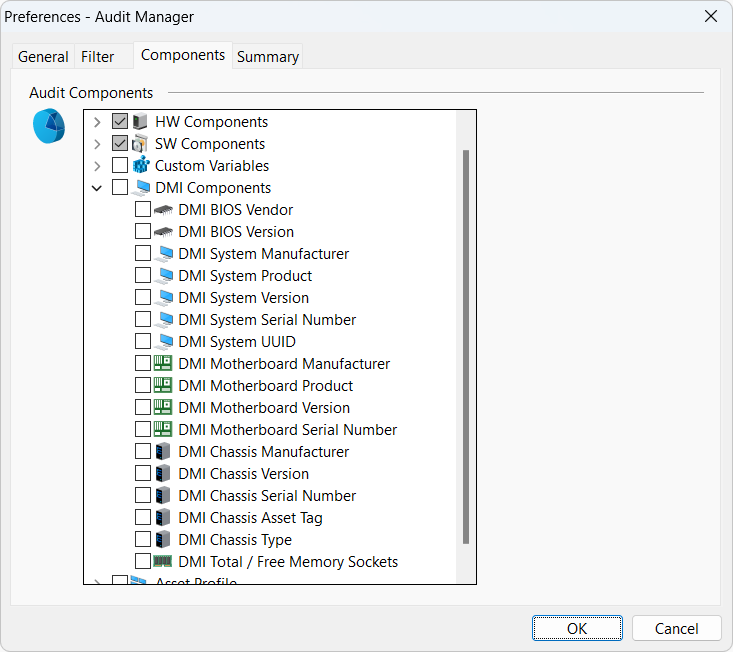Click the DMI Total / Free Memory Sockets icon
The width and height of the screenshot is (733, 652).
[x=163, y=562]
